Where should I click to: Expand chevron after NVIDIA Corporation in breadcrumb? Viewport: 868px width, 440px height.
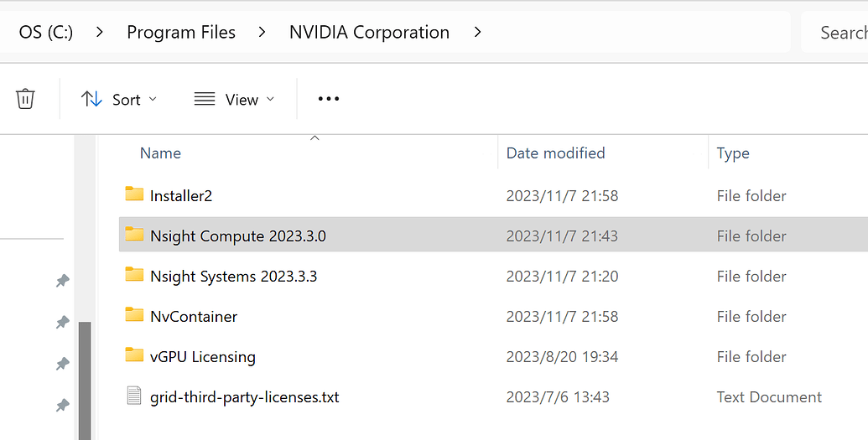click(478, 33)
